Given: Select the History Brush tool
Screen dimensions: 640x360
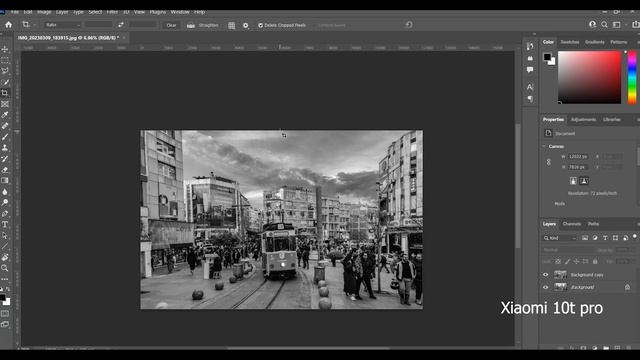Looking at the screenshot, I should pyautogui.click(x=5, y=159).
